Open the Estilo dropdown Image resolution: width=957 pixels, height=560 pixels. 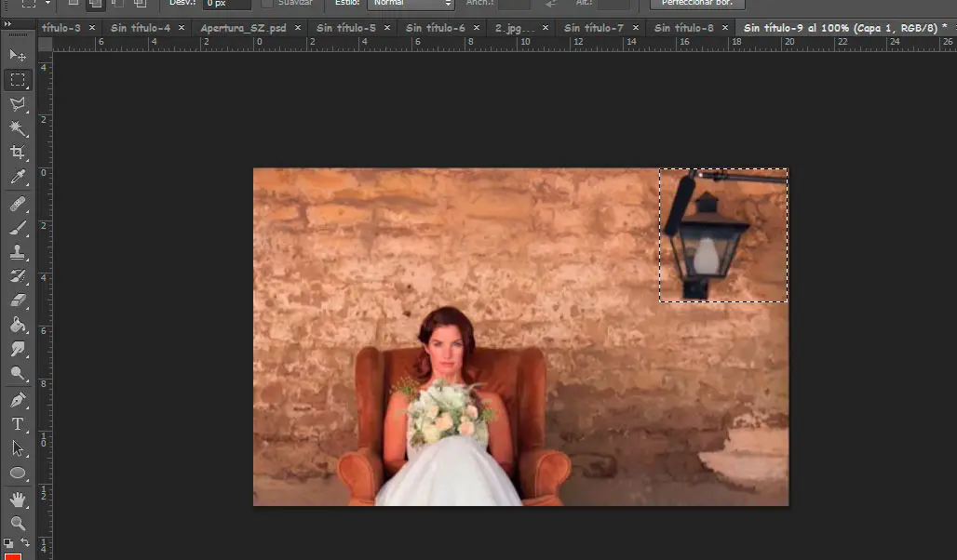tap(411, 4)
